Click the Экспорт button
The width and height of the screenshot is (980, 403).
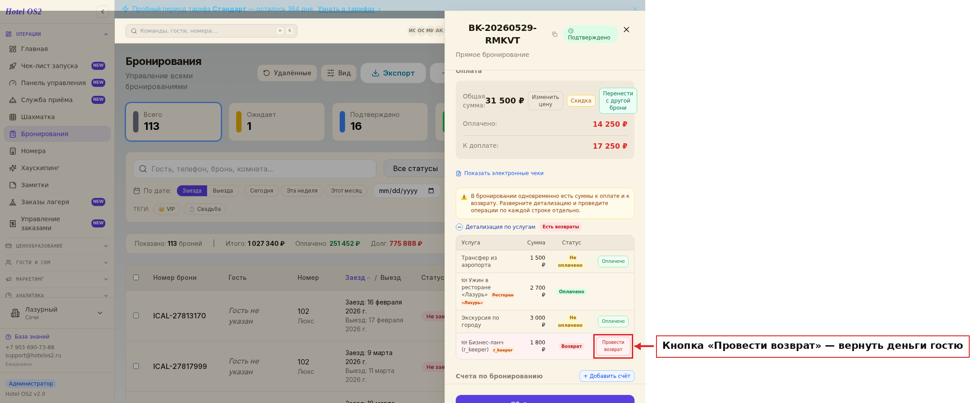[x=393, y=73]
